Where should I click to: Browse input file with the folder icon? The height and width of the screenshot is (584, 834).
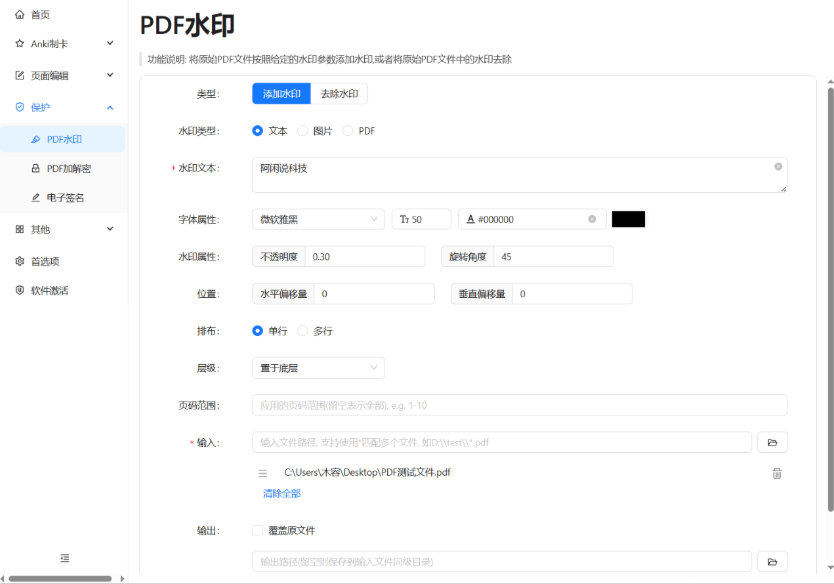tap(772, 443)
